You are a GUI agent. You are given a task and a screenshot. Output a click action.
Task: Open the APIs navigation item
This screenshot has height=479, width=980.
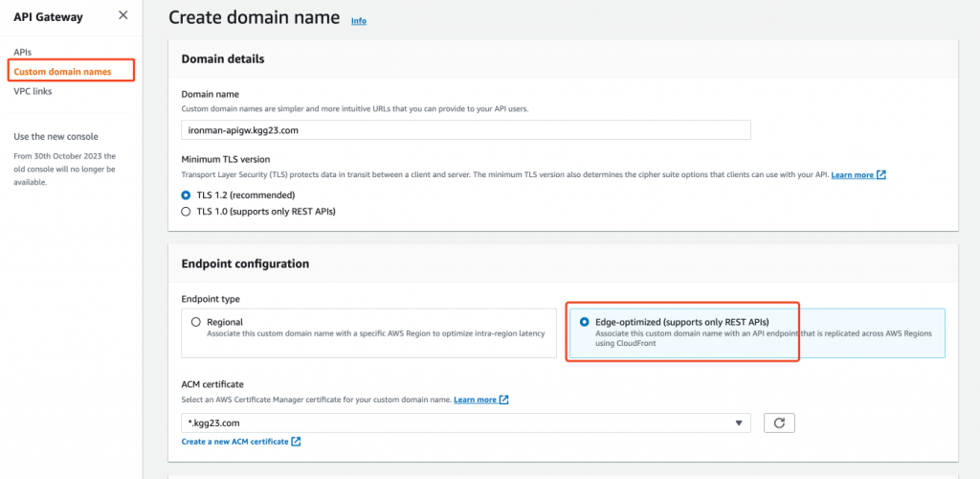pyautogui.click(x=23, y=53)
